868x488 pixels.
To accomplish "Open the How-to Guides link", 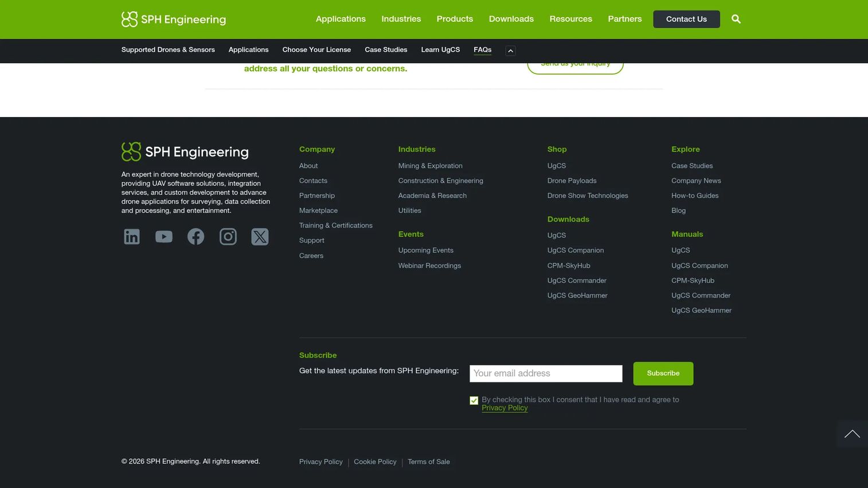I will point(695,196).
